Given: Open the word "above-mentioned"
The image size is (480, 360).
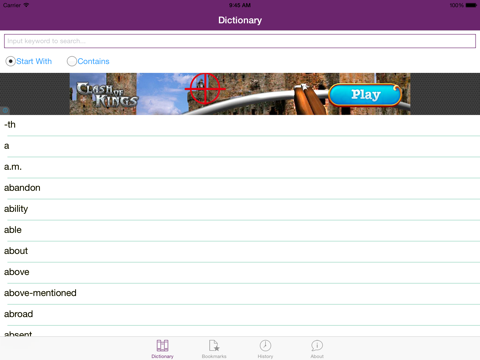Looking at the screenshot, I should pos(240,293).
